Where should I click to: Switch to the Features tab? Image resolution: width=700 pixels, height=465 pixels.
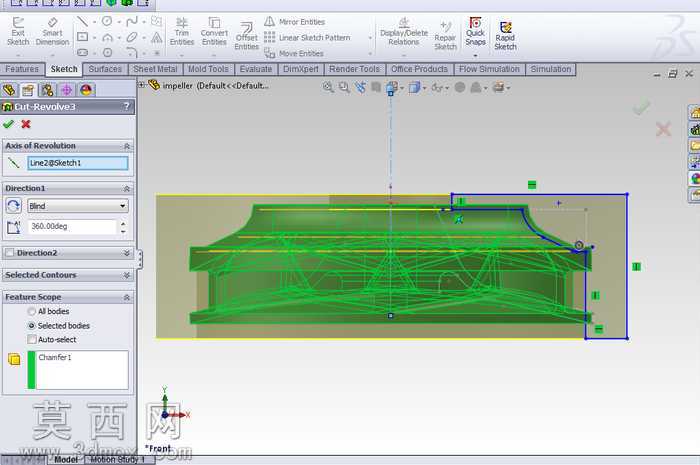pos(22,69)
